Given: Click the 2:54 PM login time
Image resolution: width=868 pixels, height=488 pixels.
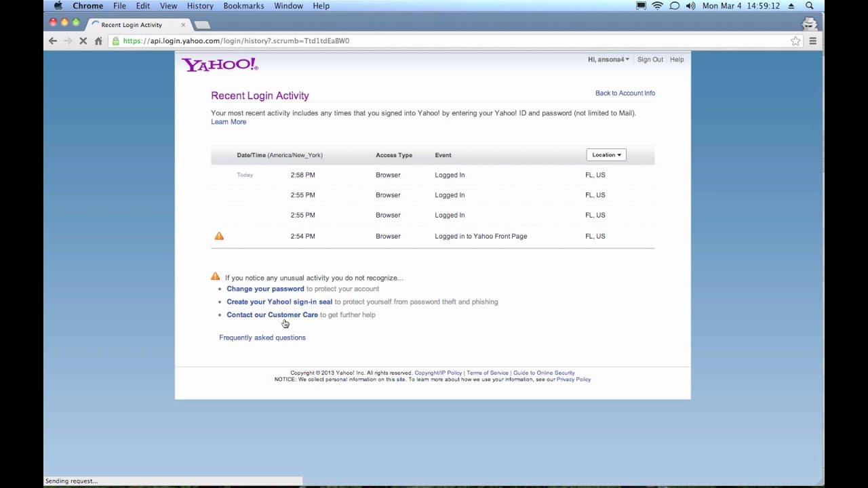Looking at the screenshot, I should coord(302,236).
